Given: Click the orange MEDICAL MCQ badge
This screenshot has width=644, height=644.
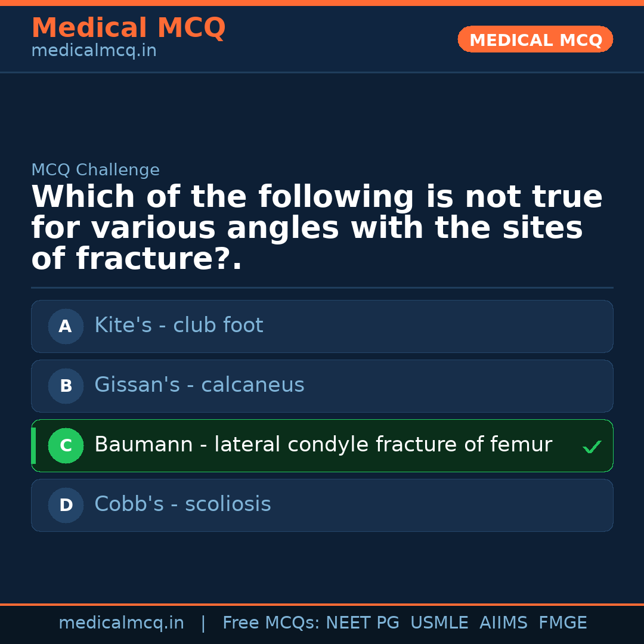Looking at the screenshot, I should [x=535, y=39].
